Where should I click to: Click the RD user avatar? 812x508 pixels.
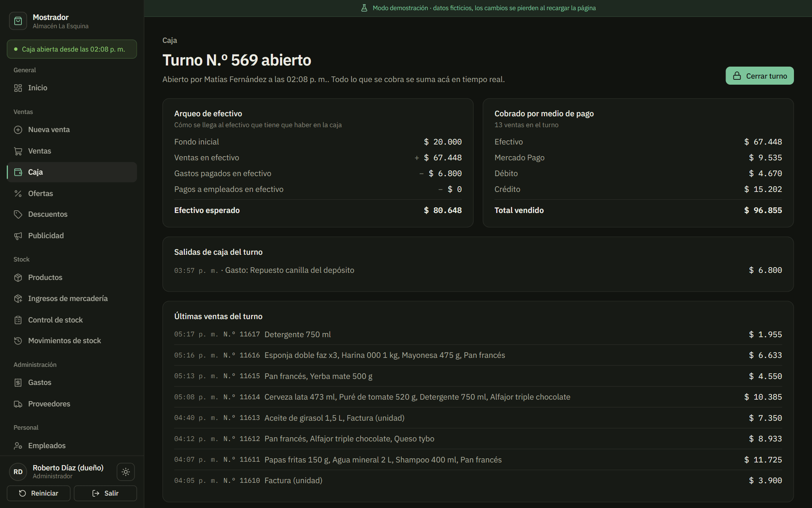[18, 472]
